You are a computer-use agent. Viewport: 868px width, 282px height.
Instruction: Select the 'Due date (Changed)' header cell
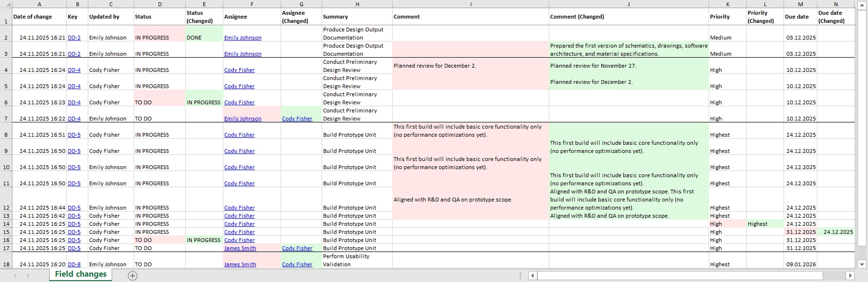pos(836,17)
